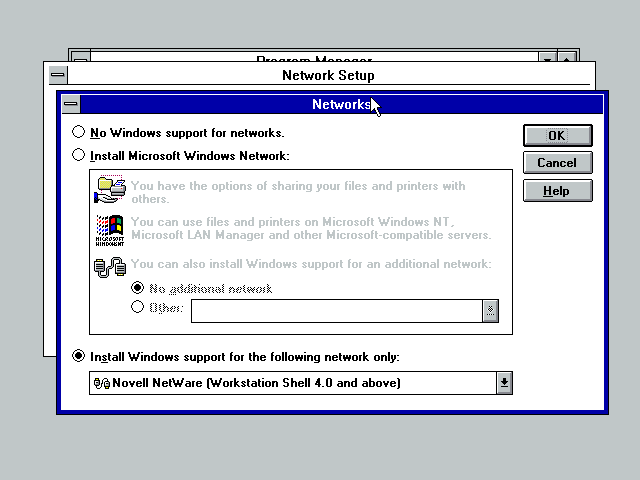The width and height of the screenshot is (640, 480).
Task: Click the Cancel button
Action: click(x=558, y=163)
